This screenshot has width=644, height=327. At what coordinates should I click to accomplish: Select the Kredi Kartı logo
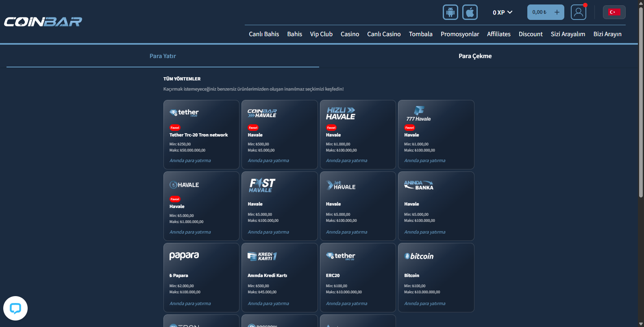262,256
